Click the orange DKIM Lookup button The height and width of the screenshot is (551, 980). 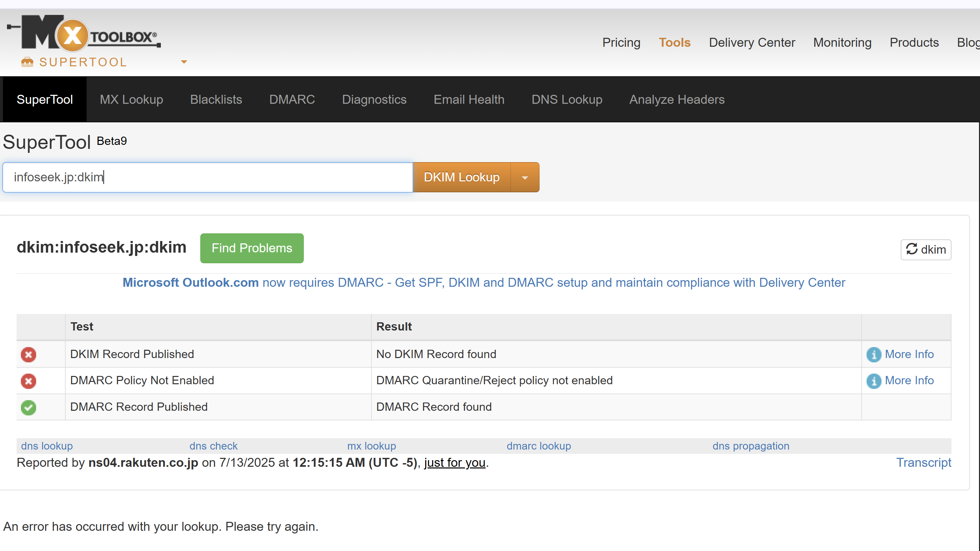[x=461, y=178]
